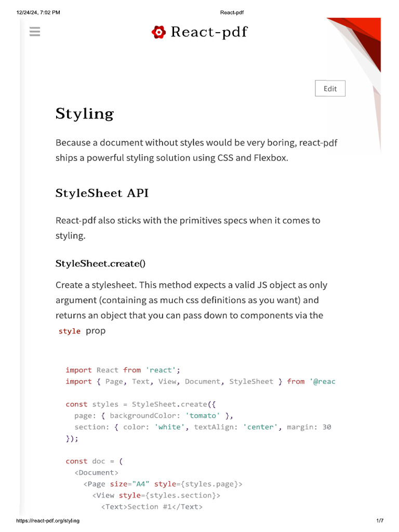Image resolution: width=399 pixels, height=532 pixels.
Task: Click the print timestamp 12/24/24, 7:02 PM
Action: (38, 12)
